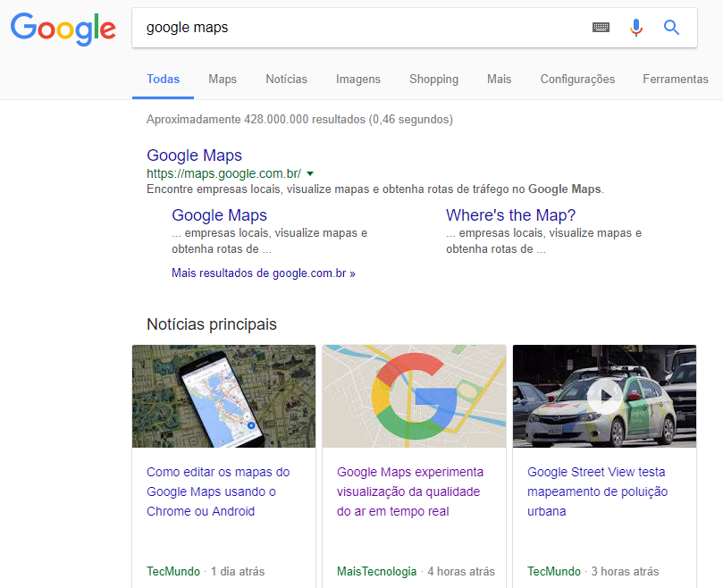The height and width of the screenshot is (588, 723).
Task: Start voice search with microphone icon
Action: pyautogui.click(x=635, y=28)
